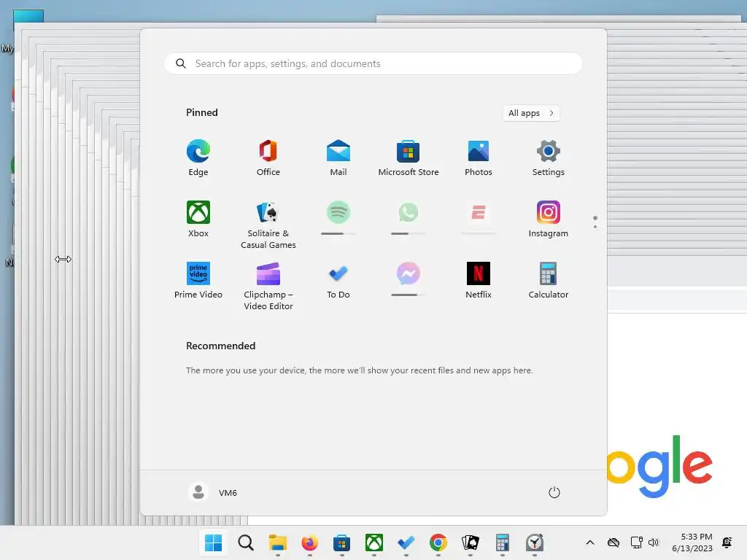This screenshot has height=560, width=747.
Task: Open Instagram from pinned apps
Action: tap(549, 219)
